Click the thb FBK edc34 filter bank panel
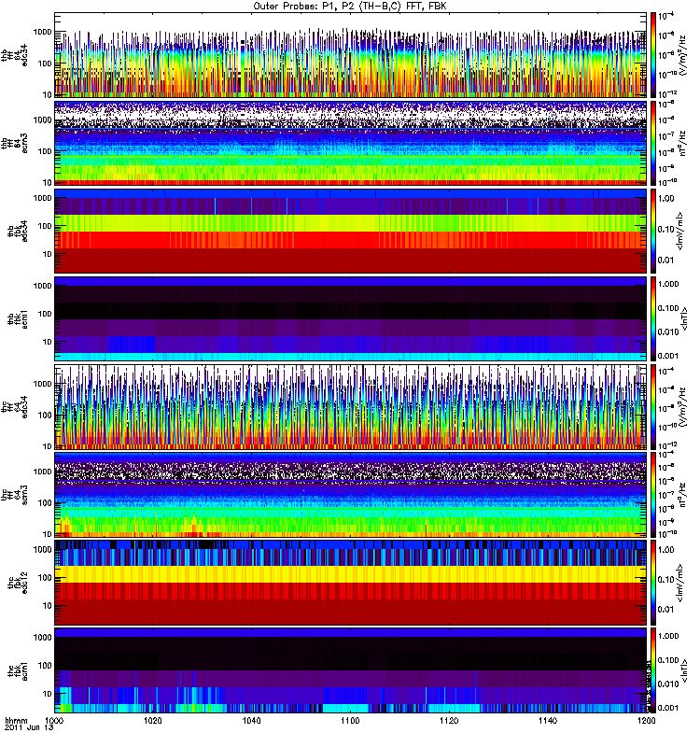The height and width of the screenshot is (747, 700). click(x=350, y=231)
